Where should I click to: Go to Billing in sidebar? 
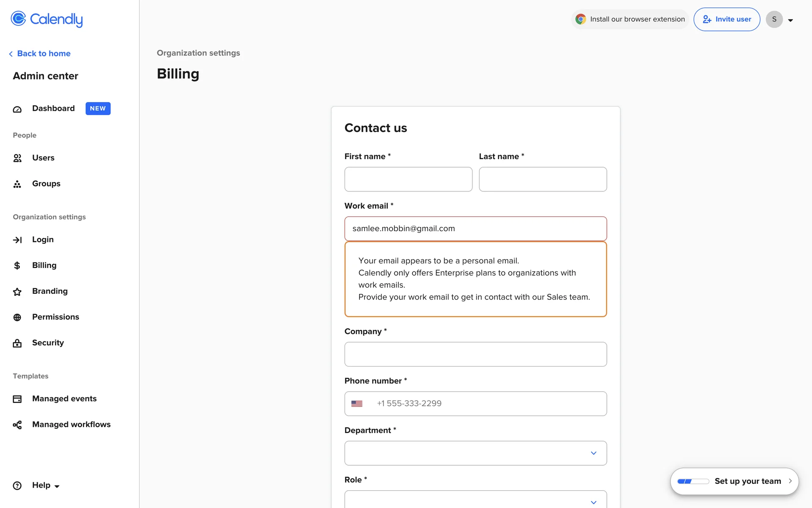tap(44, 265)
